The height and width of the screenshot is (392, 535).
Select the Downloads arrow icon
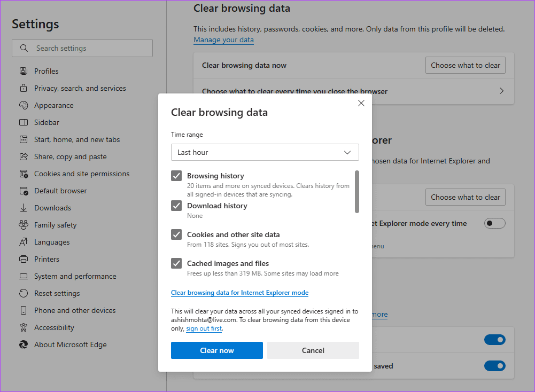(x=22, y=207)
